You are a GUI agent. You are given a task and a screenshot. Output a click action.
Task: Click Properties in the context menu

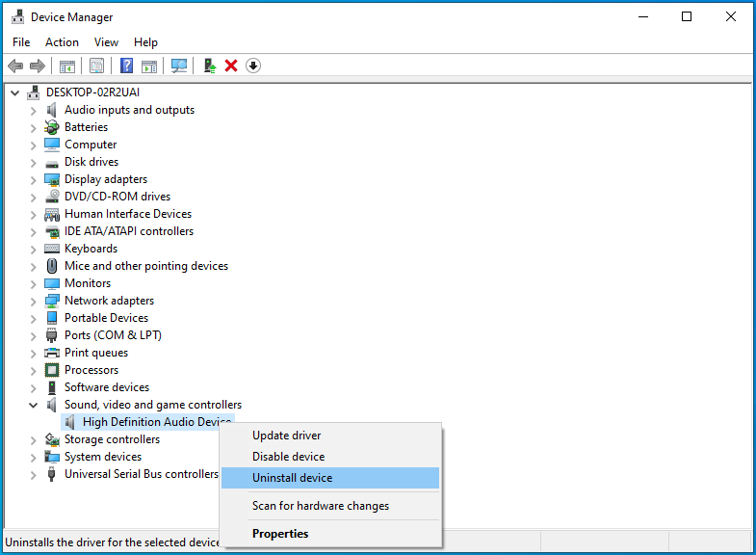(280, 534)
